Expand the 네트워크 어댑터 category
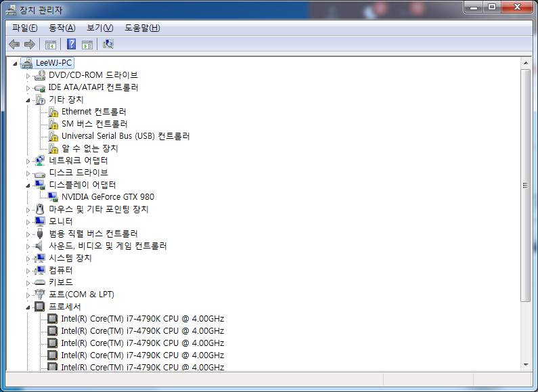 coord(28,160)
